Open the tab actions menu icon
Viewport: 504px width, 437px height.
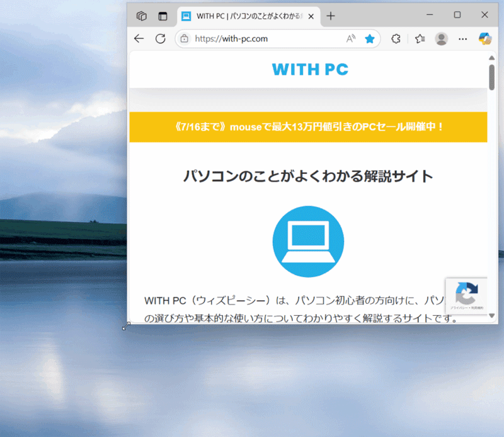pyautogui.click(x=163, y=16)
